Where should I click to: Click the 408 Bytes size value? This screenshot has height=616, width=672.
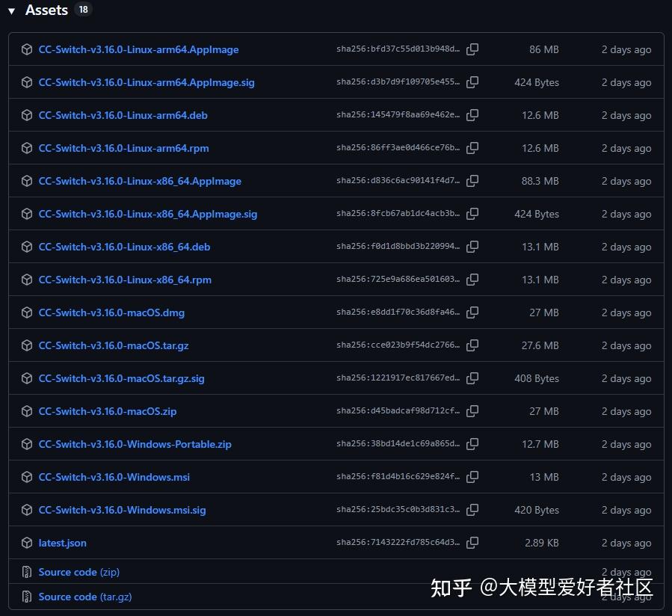pos(537,379)
